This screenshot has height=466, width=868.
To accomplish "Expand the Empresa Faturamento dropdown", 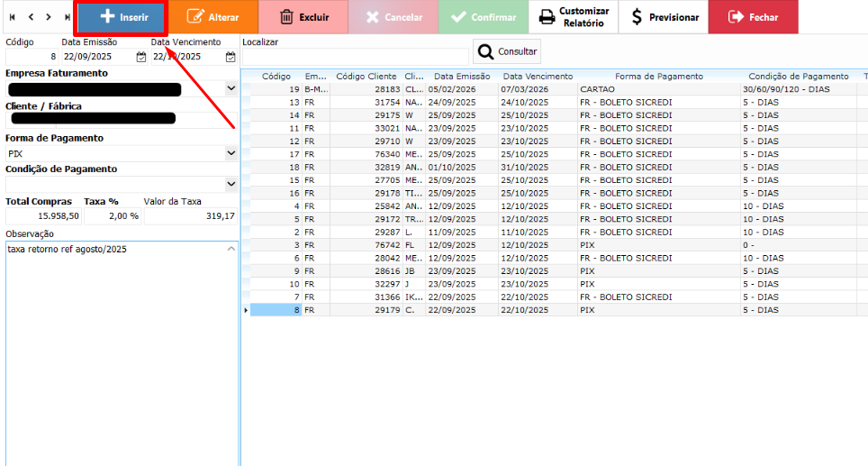I will point(231,88).
